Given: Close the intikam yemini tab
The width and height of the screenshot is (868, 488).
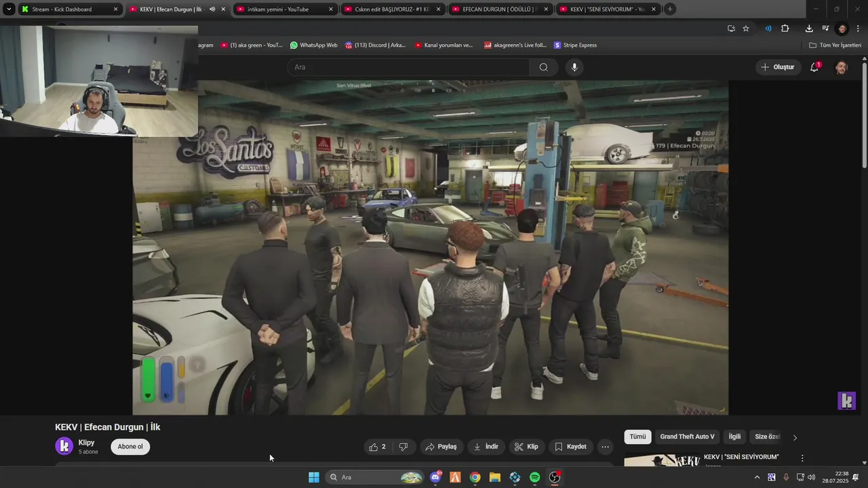Looking at the screenshot, I should coord(331,9).
